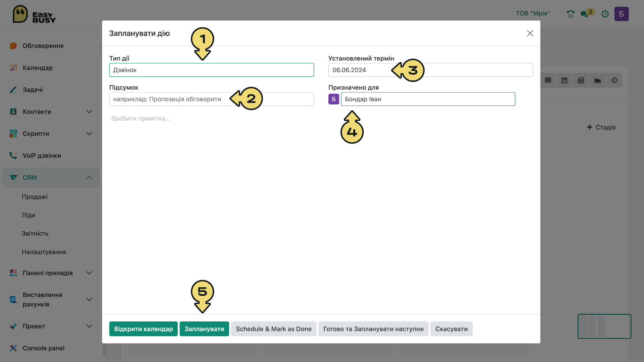Switch to list view icon

(548, 80)
